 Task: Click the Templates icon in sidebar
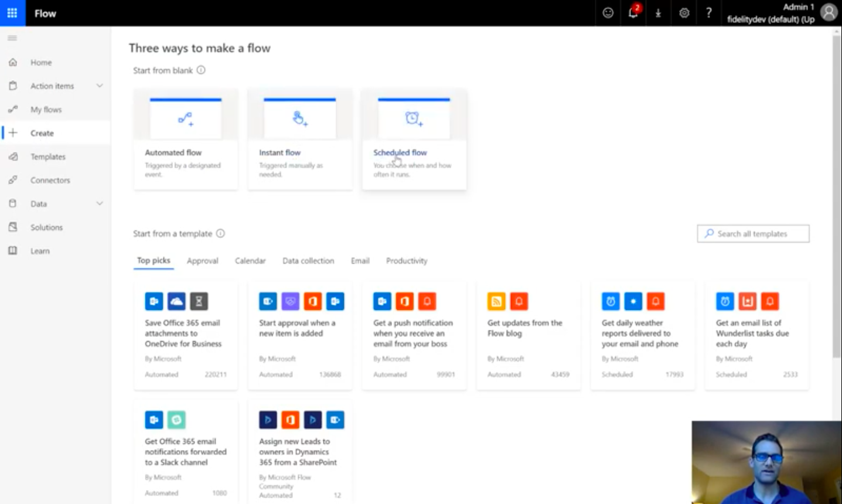[13, 156]
